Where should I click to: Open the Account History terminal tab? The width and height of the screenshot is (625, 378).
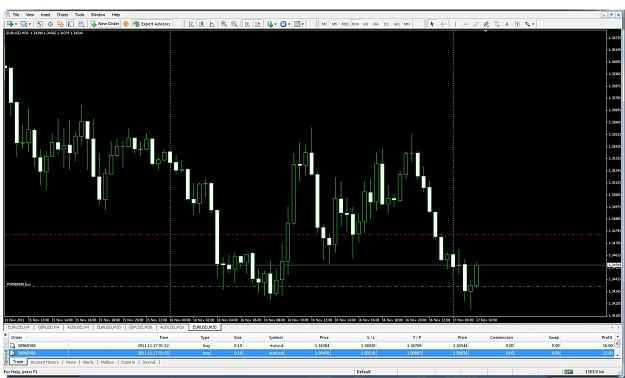click(45, 362)
